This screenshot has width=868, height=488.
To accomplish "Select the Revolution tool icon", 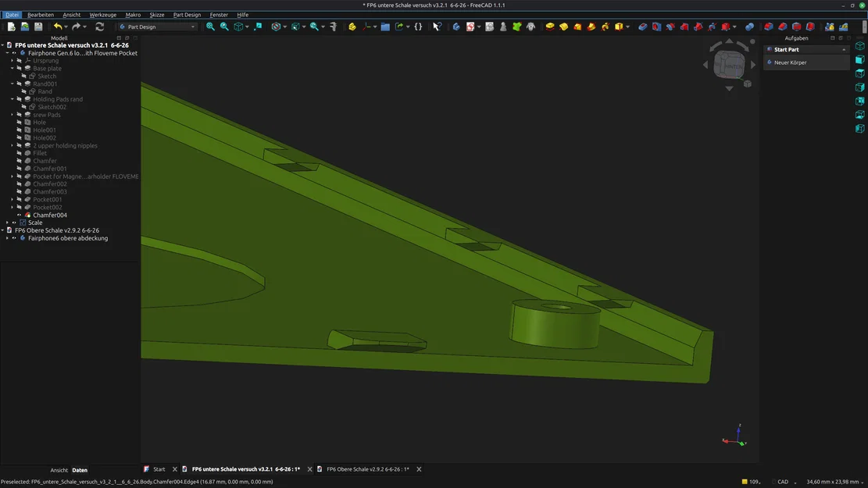I will tap(563, 27).
